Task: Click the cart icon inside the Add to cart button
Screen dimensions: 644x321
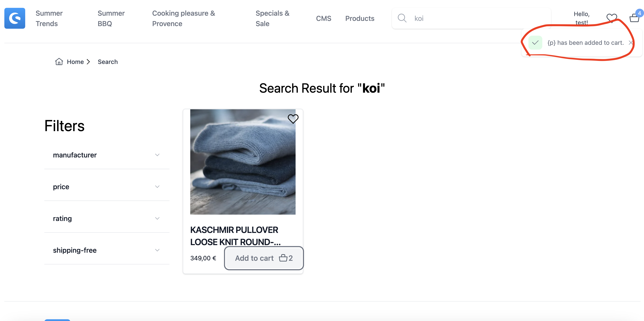Action: click(x=283, y=258)
